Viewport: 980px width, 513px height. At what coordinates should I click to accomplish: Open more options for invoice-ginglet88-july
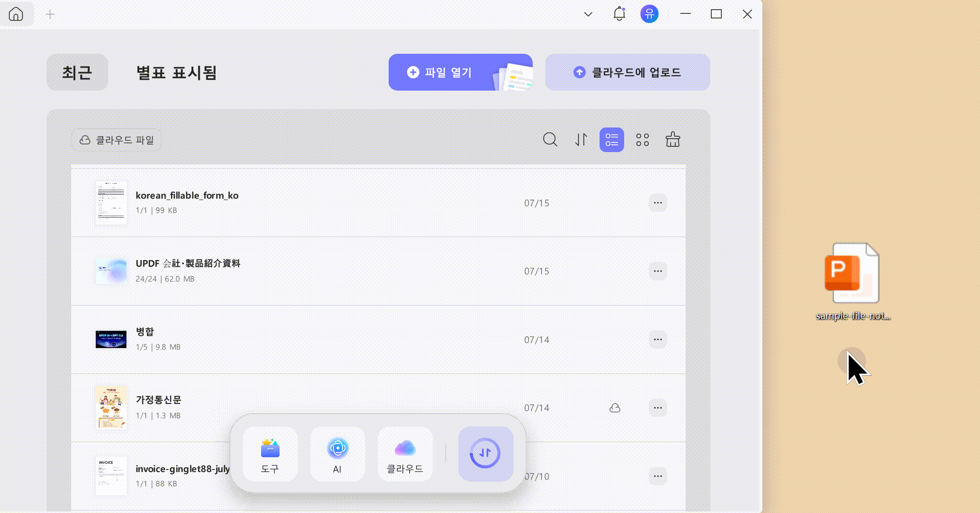pos(657,476)
